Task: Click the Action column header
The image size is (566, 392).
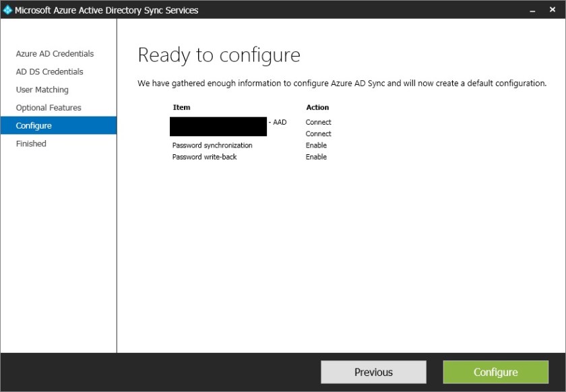Action: coord(317,107)
